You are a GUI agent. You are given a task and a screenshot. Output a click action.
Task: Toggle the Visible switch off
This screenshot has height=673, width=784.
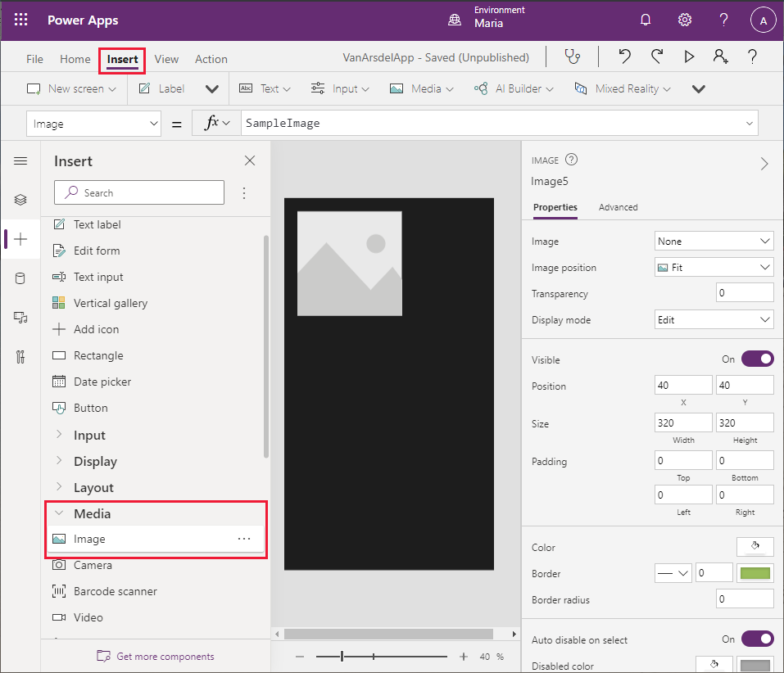coord(757,359)
